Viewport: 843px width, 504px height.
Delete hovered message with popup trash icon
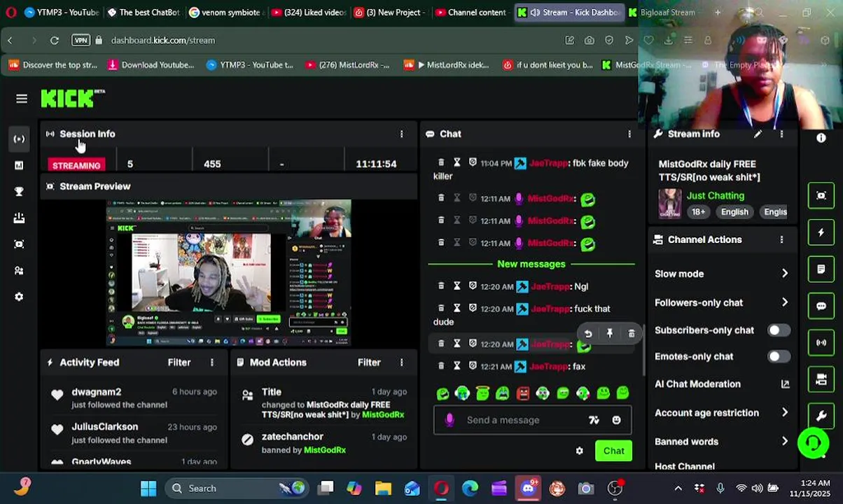point(632,334)
